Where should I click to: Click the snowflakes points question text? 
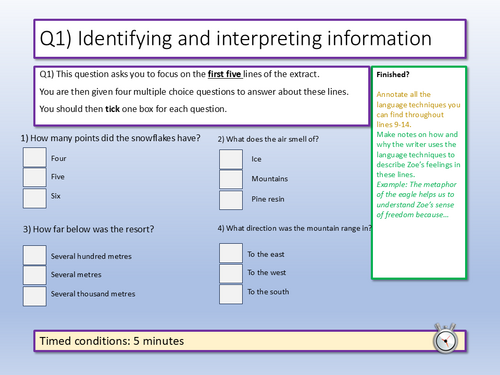click(x=111, y=138)
